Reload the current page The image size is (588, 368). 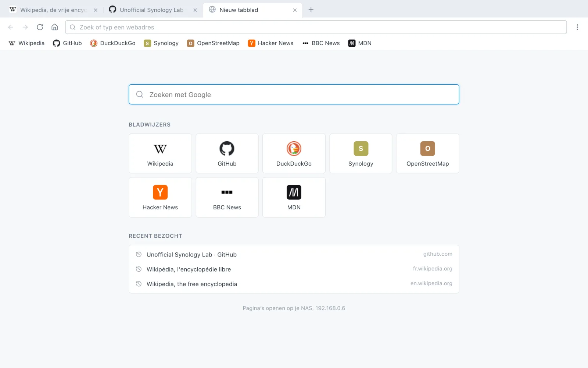pos(40,27)
